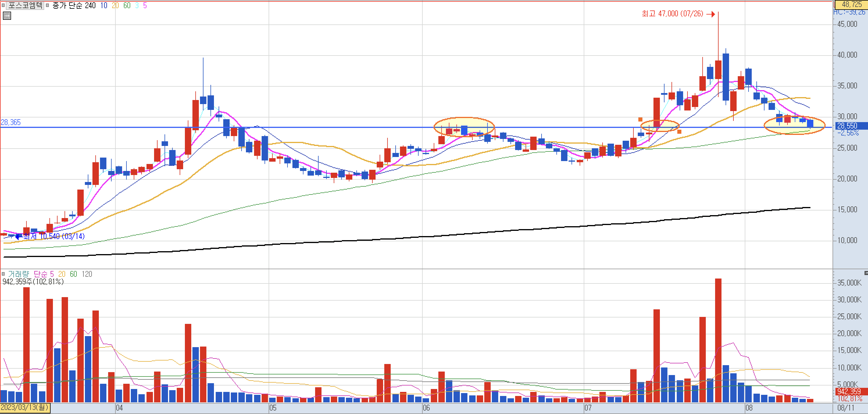Click the red 942,359 volume tag

849,391
